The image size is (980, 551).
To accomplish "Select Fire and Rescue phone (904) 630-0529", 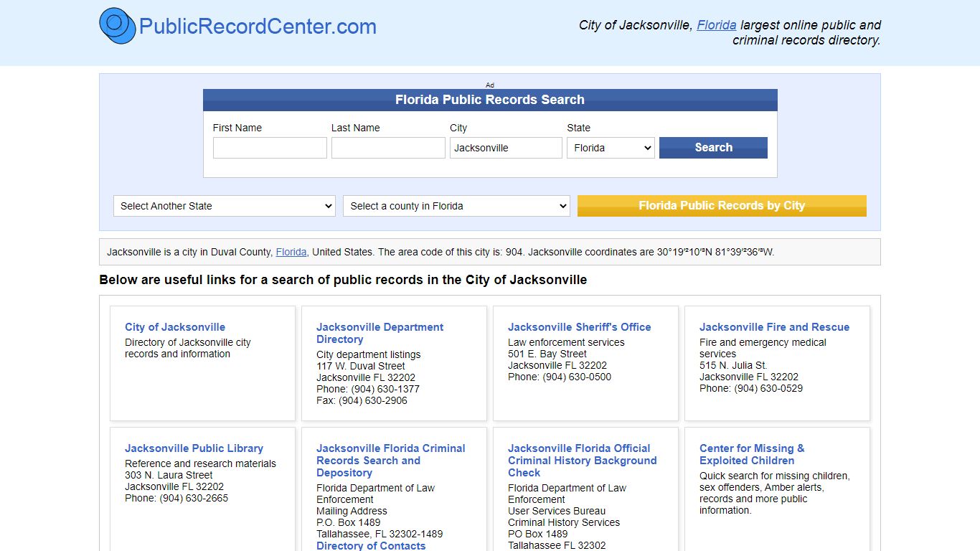I will (x=751, y=388).
